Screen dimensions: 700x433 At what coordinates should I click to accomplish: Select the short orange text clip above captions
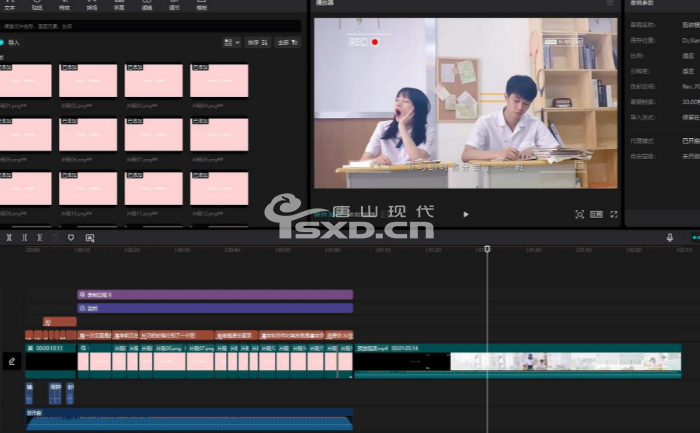coord(60,321)
